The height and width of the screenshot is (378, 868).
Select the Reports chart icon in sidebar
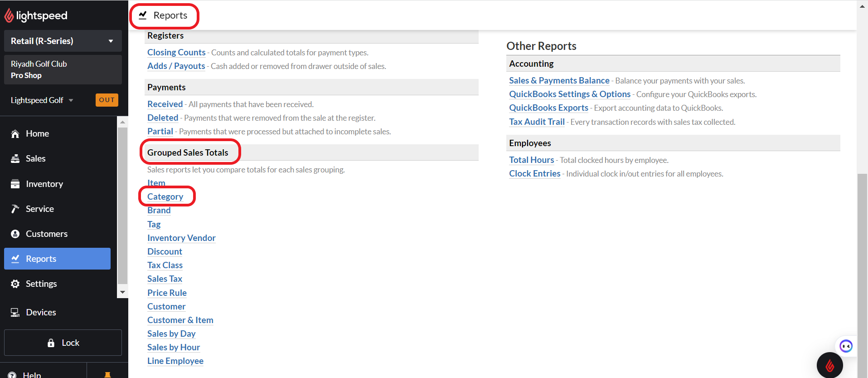(15, 259)
